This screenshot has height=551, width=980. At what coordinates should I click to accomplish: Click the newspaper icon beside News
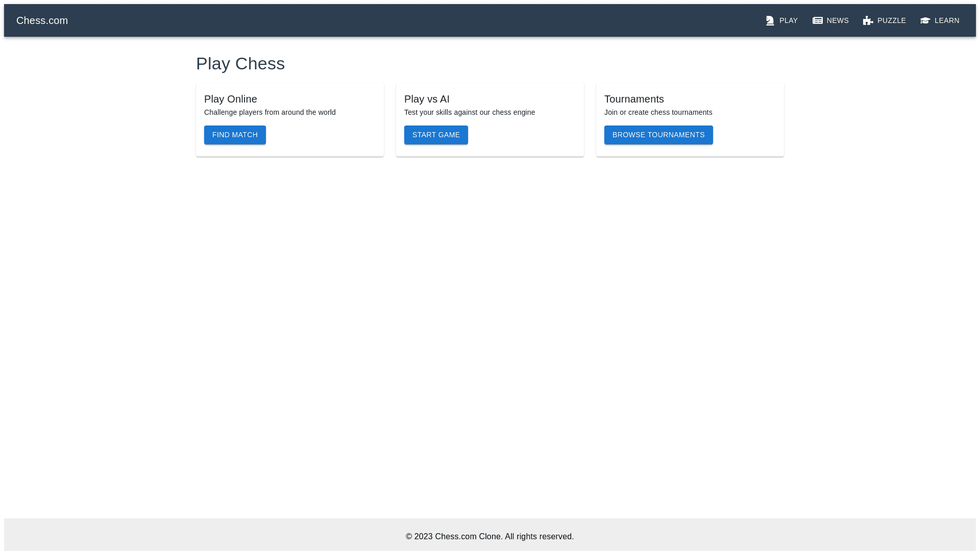(x=818, y=20)
